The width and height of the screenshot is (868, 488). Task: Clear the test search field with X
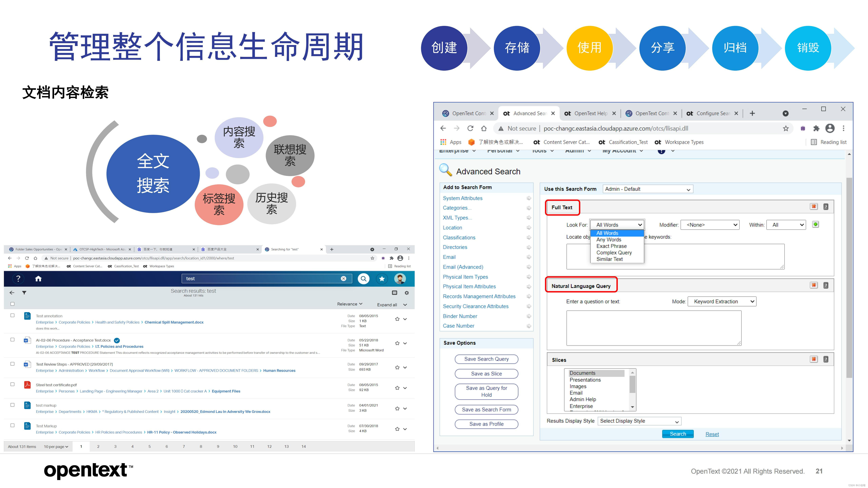click(x=343, y=279)
